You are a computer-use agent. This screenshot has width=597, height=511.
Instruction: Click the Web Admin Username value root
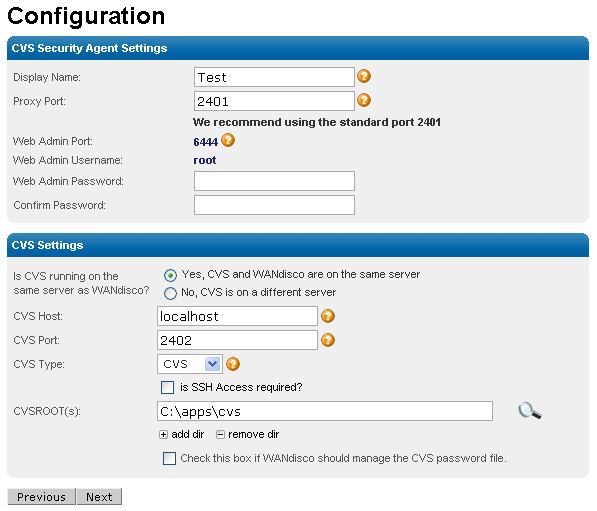[x=205, y=160]
